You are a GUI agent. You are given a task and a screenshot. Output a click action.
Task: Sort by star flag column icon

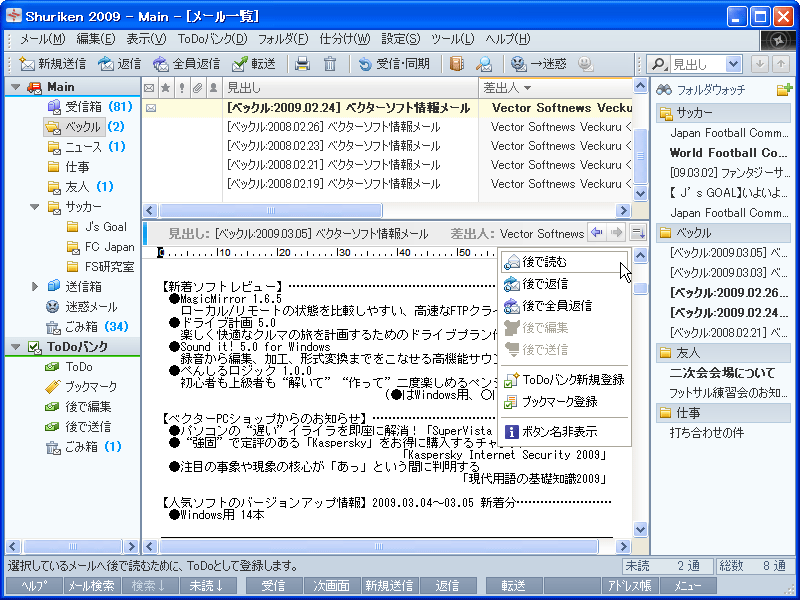tap(165, 88)
